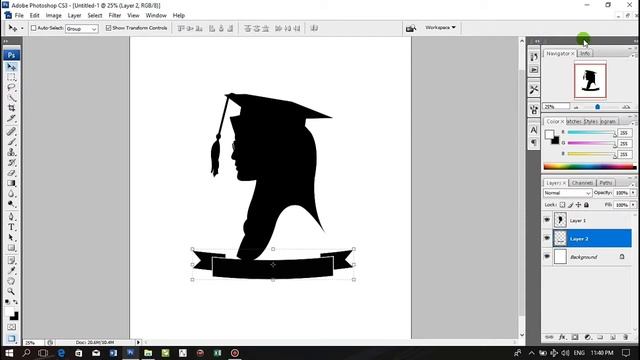Select the History Brush tool
The height and width of the screenshot is (360, 640).
11,162
